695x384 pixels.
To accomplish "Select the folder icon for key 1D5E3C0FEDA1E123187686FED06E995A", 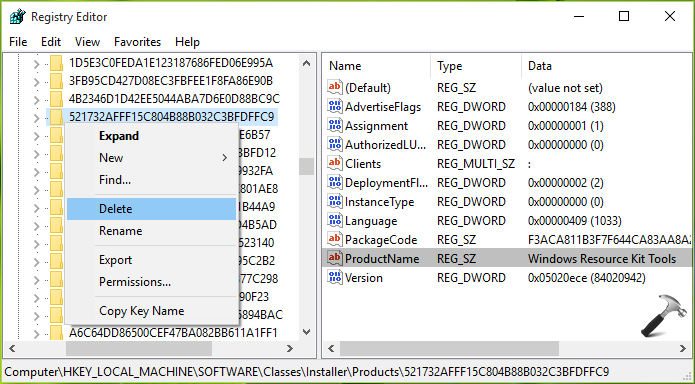I will (x=56, y=63).
